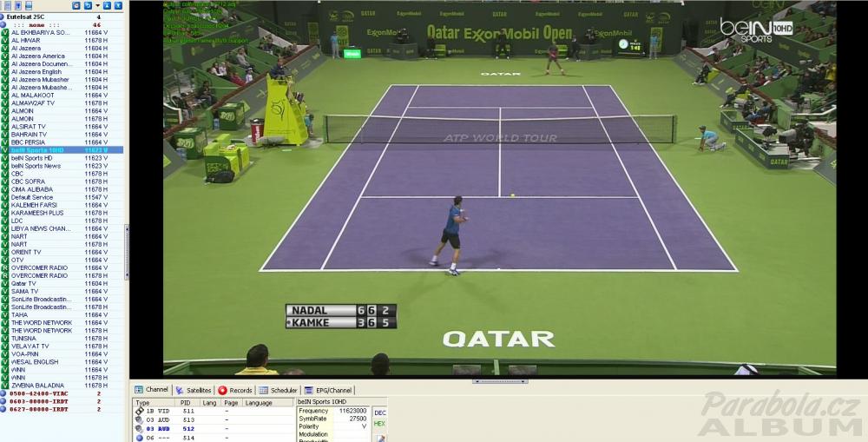Select the Al Jazeera America channel
This screenshot has width=868, height=442.
(x=62, y=56)
